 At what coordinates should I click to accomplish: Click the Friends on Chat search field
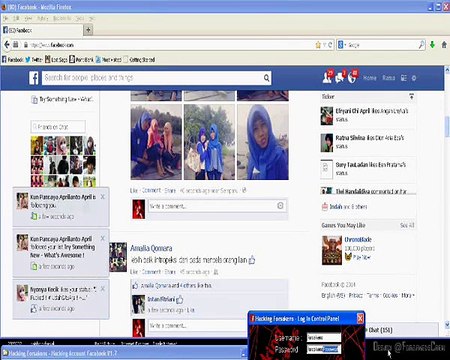(58, 127)
